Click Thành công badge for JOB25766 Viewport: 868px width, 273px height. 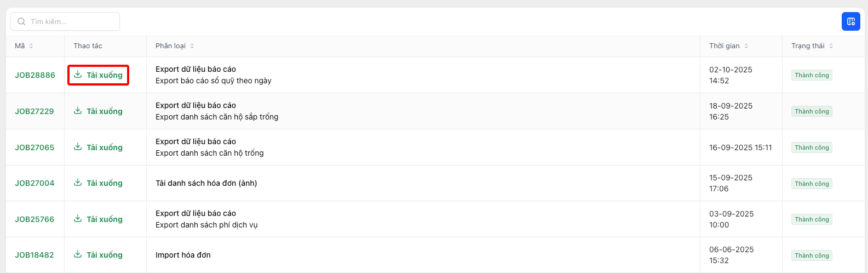click(812, 219)
